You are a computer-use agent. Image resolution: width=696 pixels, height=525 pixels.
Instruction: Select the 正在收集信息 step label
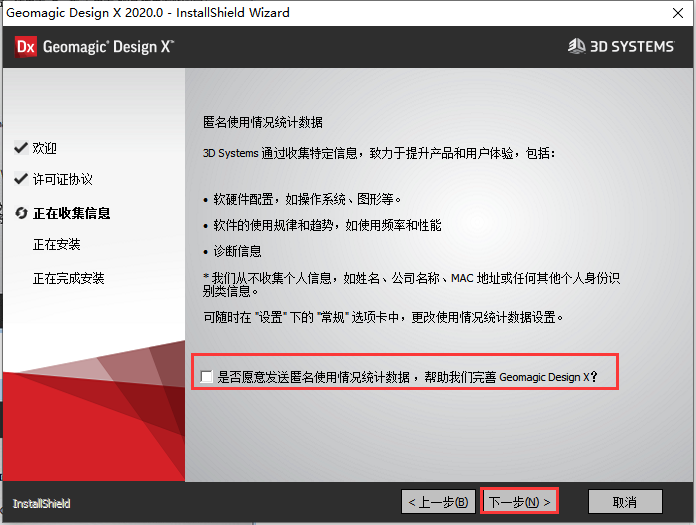(71, 213)
